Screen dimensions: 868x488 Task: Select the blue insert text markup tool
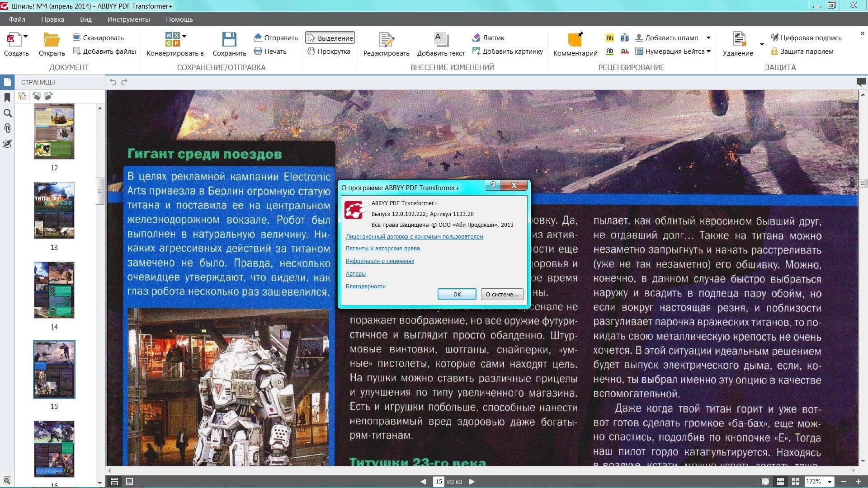tap(625, 38)
